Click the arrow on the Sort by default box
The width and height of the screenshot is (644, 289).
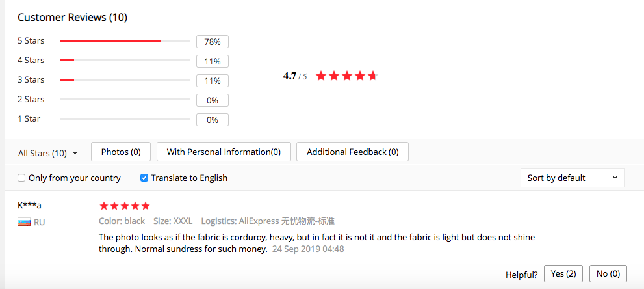(615, 178)
